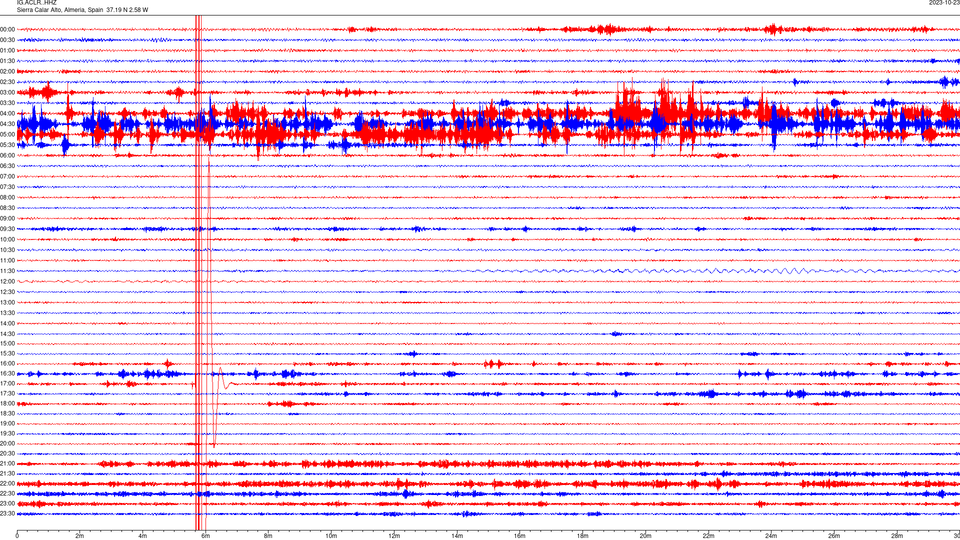
Task: Select the 02:30 trace time label
Action: pos(7,82)
